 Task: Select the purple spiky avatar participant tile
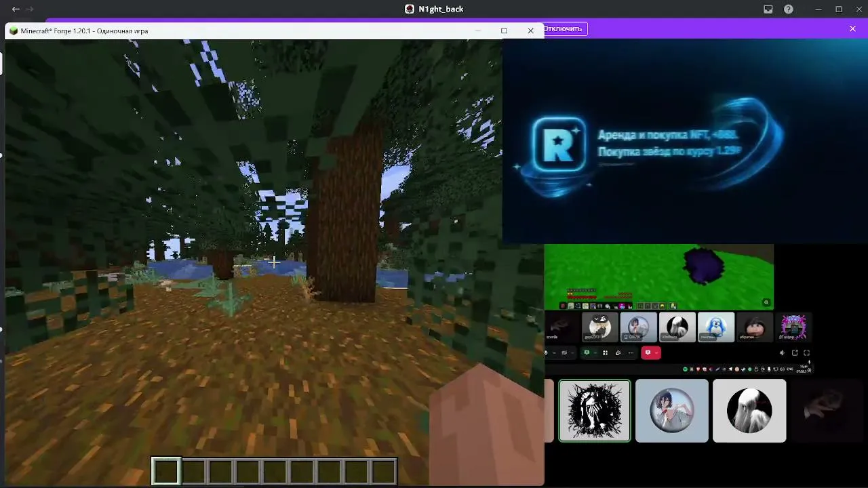tap(793, 327)
